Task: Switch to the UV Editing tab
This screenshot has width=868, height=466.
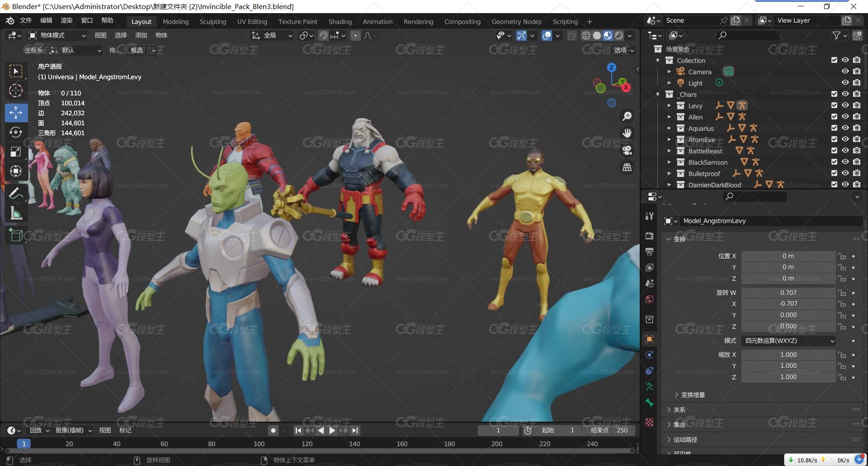Action: 252,22
